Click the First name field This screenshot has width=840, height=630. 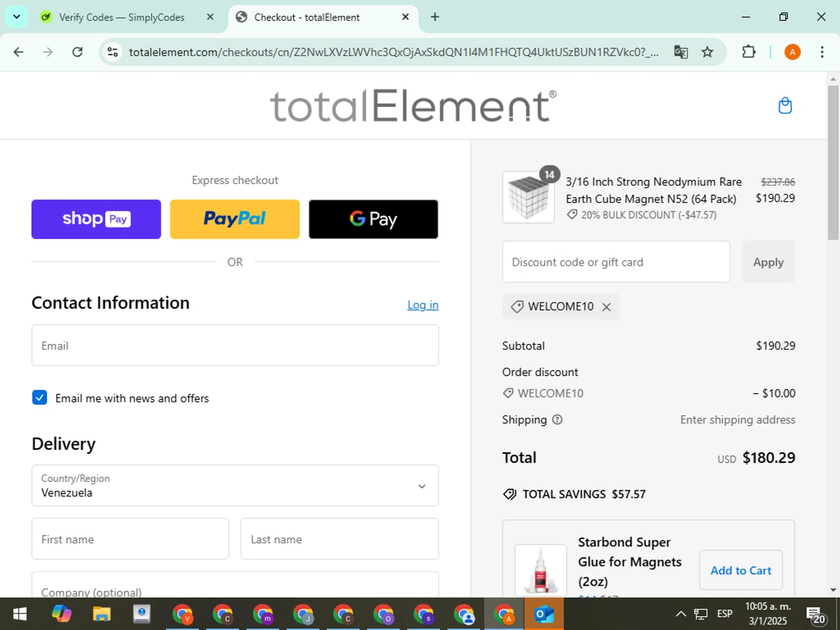click(130, 539)
